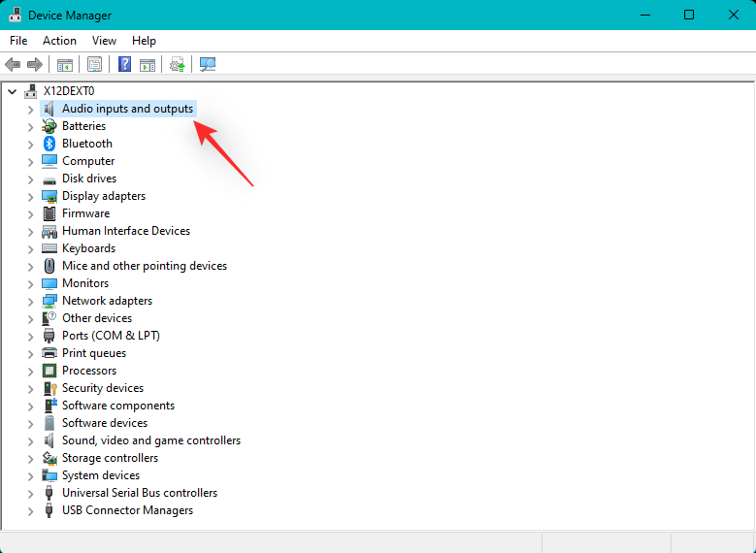Viewport: 756px width, 553px height.
Task: Expand Audio inputs and outputs chevron
Action: (x=30, y=109)
